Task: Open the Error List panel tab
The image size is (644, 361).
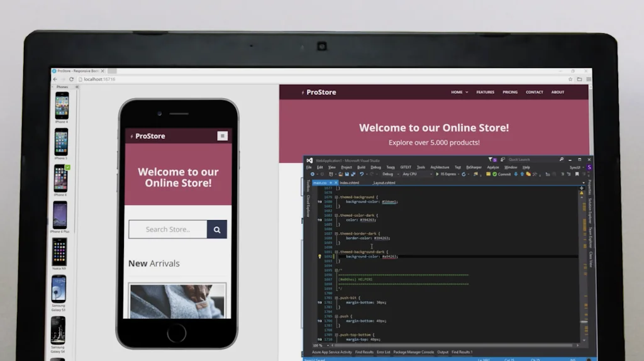Action: pos(383,352)
